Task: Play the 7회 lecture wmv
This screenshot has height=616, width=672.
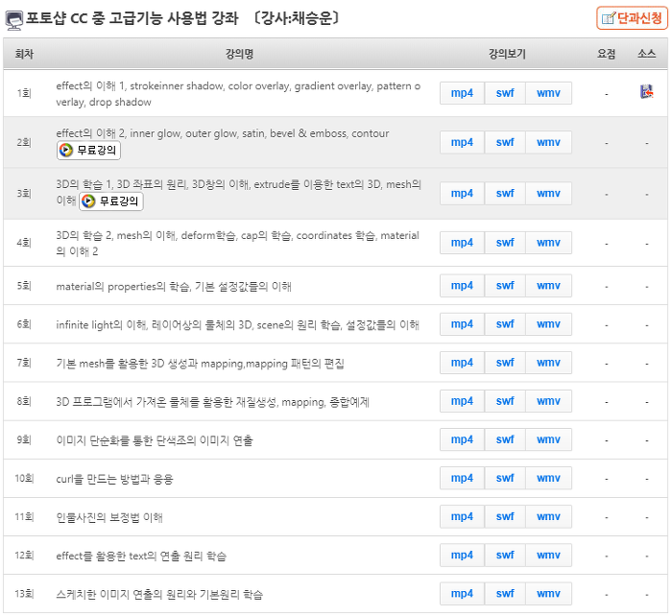Action: 548,363
